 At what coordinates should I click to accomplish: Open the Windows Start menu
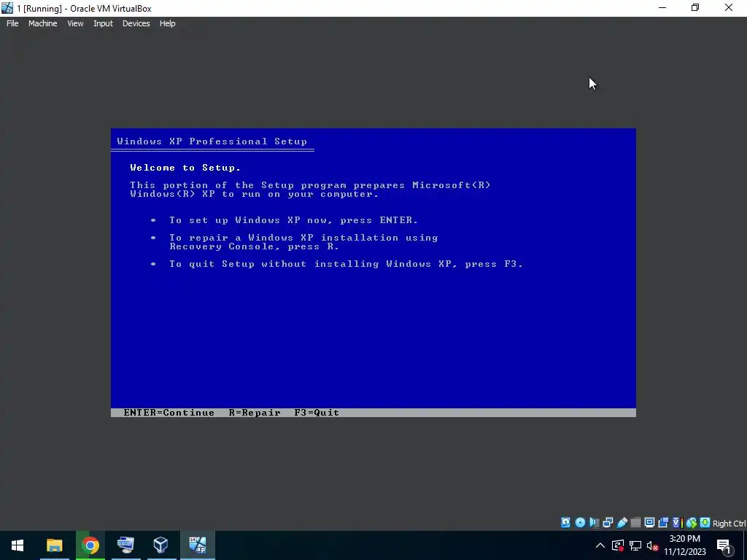click(x=18, y=545)
